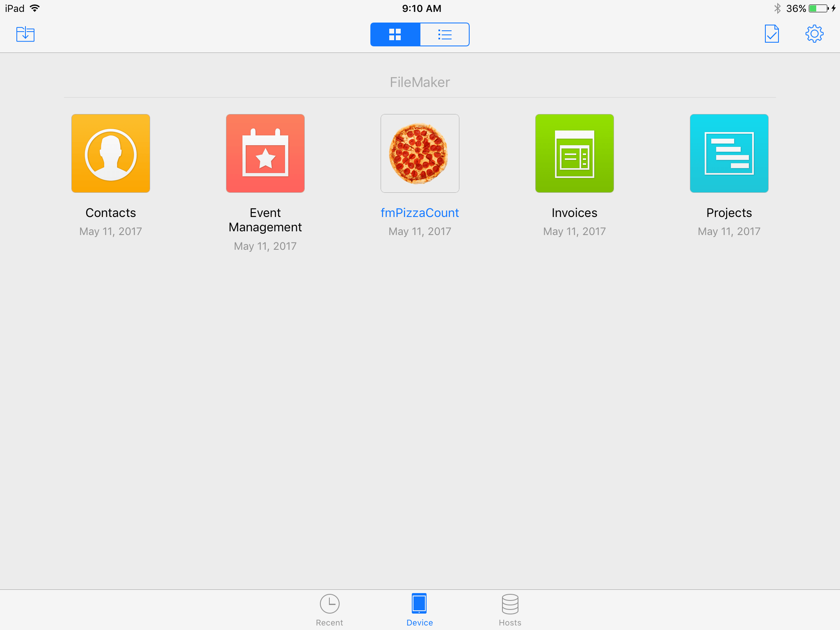Open the Contacts database
Screen dimensions: 840x630
point(110,153)
